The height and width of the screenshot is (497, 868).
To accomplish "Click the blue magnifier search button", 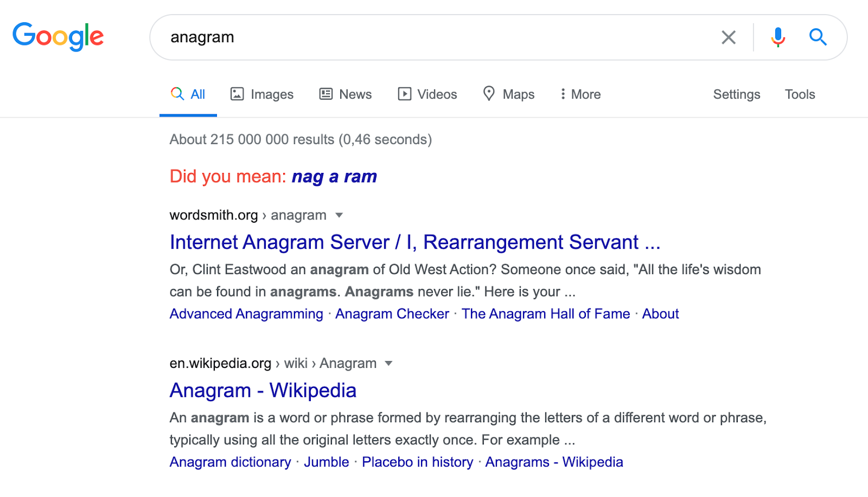I will (x=818, y=37).
